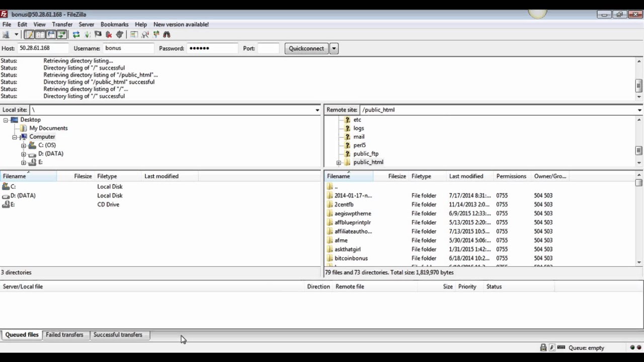Click the New version available! menu item
The height and width of the screenshot is (362, 644).
181,24
